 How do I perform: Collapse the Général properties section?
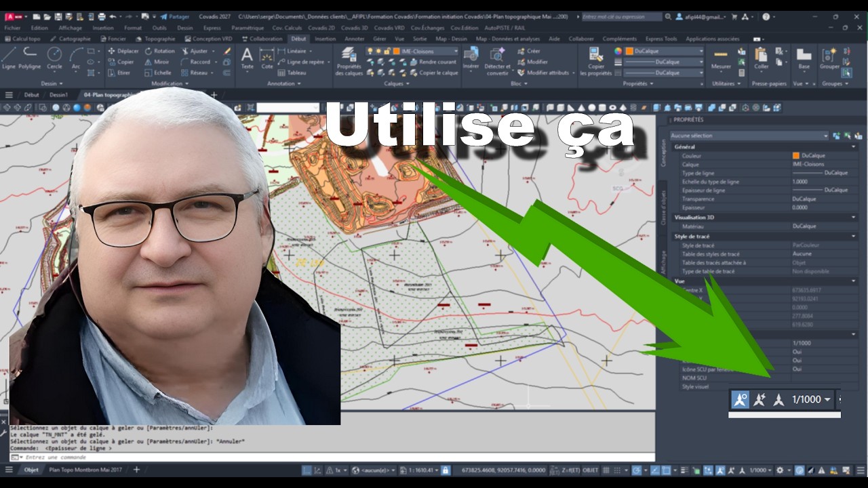854,146
